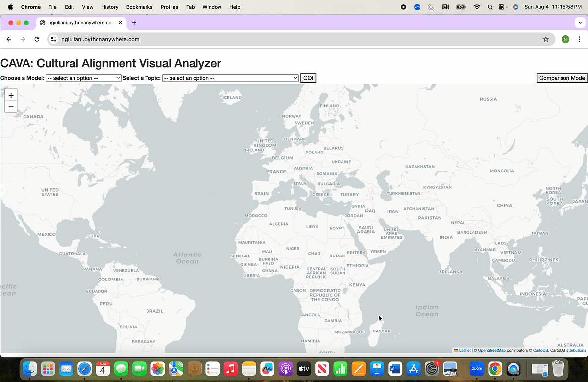Open Photos from the dock
This screenshot has width=588, height=382.
(x=158, y=368)
